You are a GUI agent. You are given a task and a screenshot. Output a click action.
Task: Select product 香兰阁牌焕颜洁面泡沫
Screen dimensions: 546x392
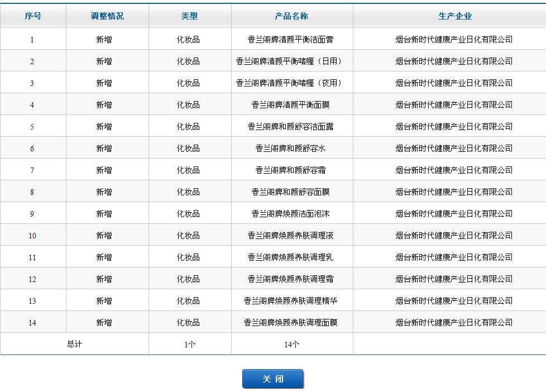[291, 214]
